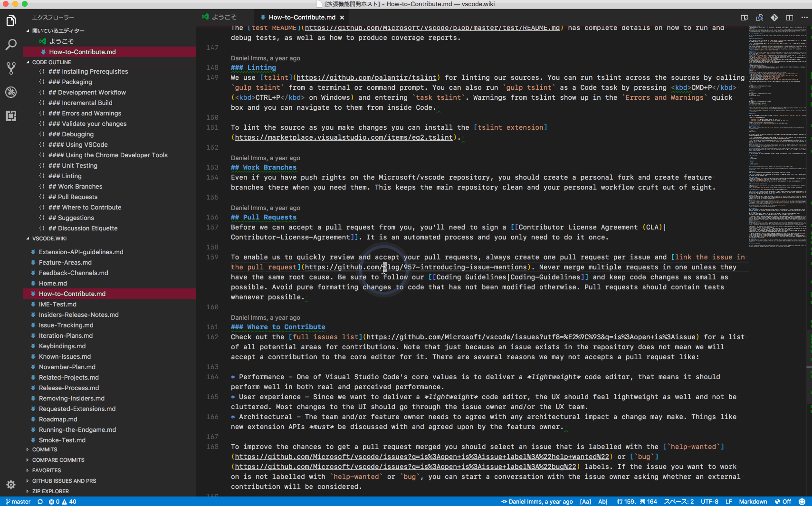Jump to Installing Prerequisites in outline
This screenshot has width=812, height=506.
pyautogui.click(x=109, y=71)
